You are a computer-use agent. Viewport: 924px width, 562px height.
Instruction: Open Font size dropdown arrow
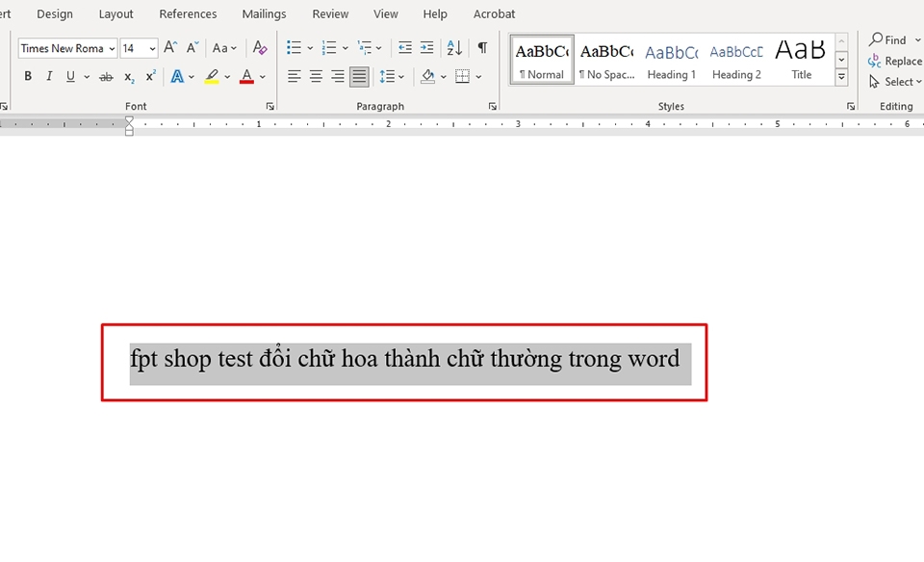pyautogui.click(x=153, y=48)
